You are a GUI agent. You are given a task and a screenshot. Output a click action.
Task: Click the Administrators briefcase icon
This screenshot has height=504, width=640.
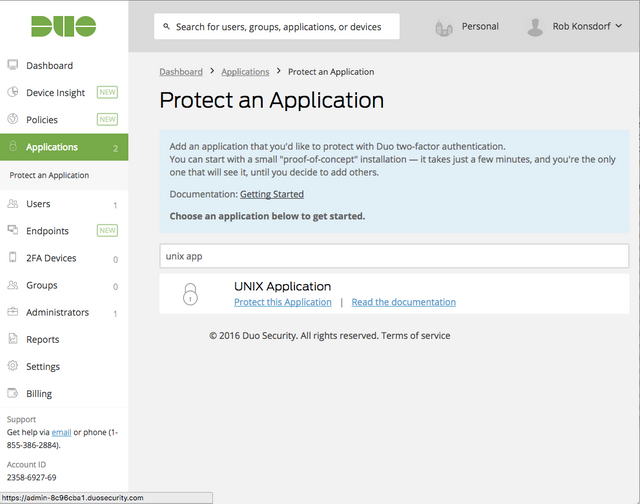coord(13,312)
